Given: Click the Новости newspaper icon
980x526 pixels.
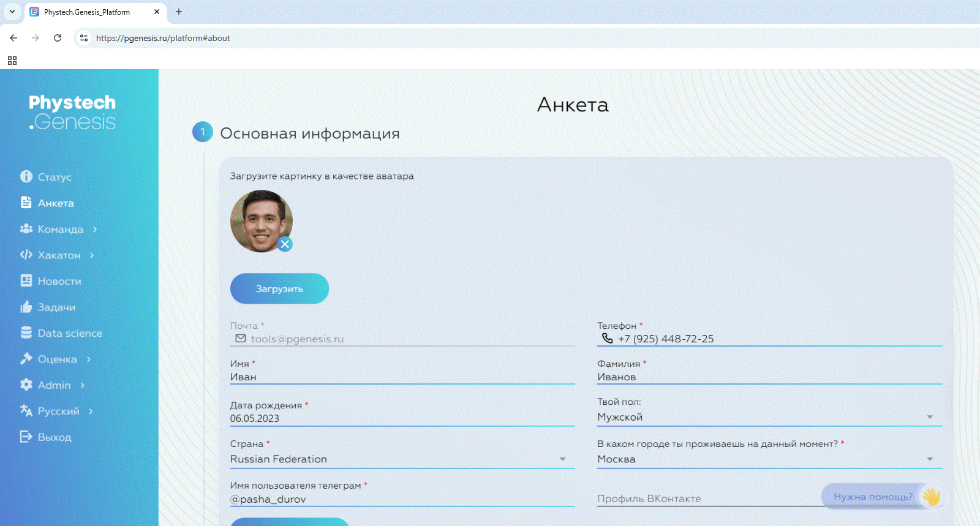Looking at the screenshot, I should click(x=26, y=280).
